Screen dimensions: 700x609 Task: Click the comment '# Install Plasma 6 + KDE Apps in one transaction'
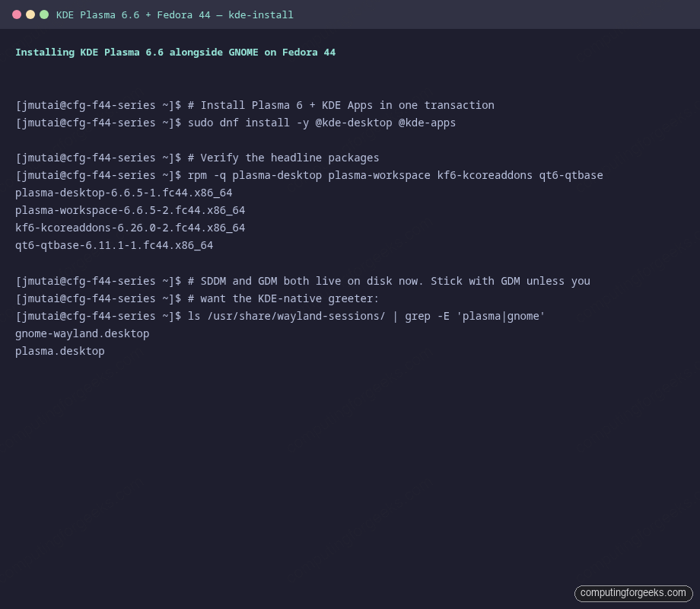pos(341,106)
